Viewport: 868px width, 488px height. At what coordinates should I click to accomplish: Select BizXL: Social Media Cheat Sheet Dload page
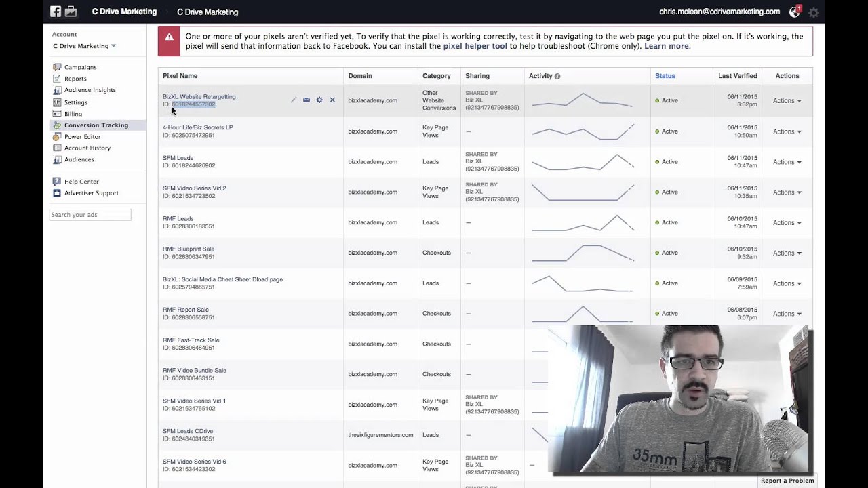click(x=222, y=279)
